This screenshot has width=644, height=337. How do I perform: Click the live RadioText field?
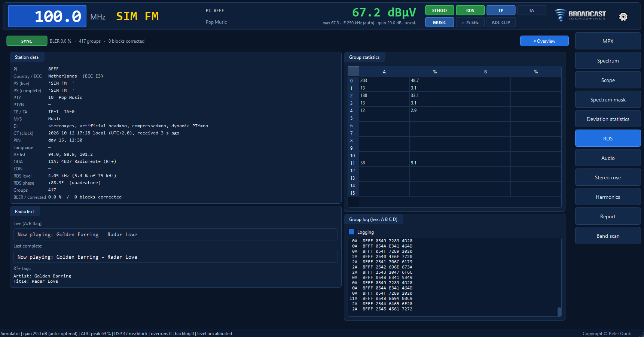coord(176,234)
